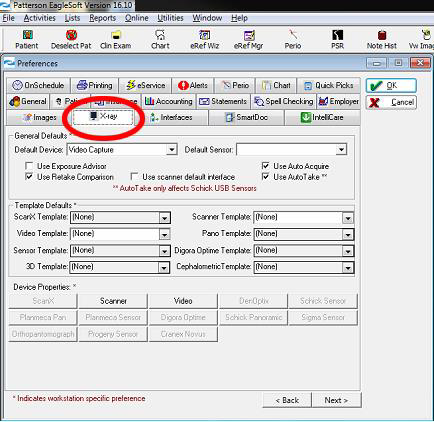Open the eRef Mgr toolbar icon
The image size is (434, 422).
(249, 40)
